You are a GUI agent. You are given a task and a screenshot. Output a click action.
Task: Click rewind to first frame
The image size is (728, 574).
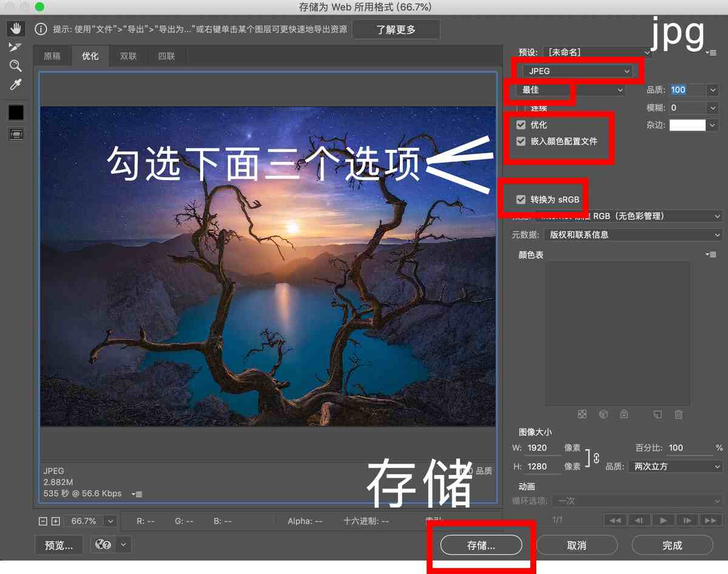[x=615, y=520]
